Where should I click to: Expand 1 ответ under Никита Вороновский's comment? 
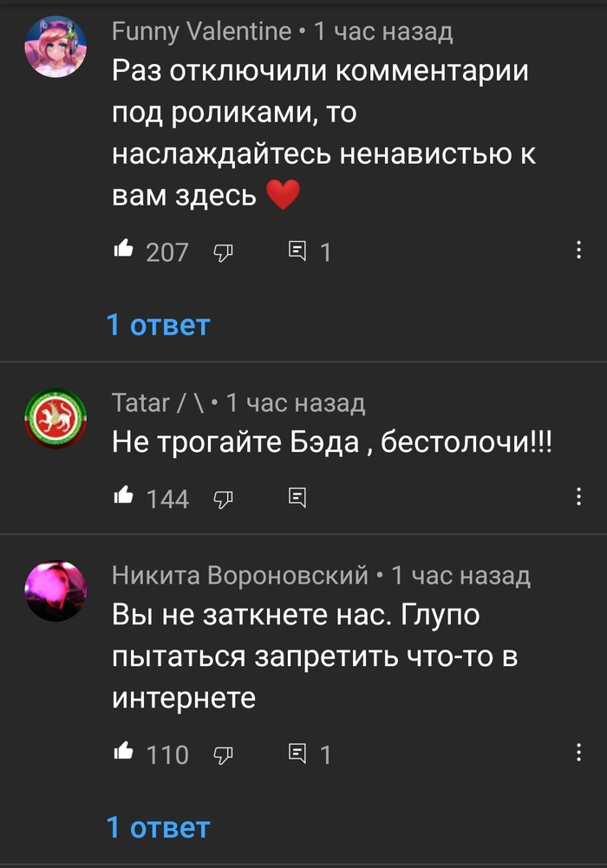(x=158, y=828)
